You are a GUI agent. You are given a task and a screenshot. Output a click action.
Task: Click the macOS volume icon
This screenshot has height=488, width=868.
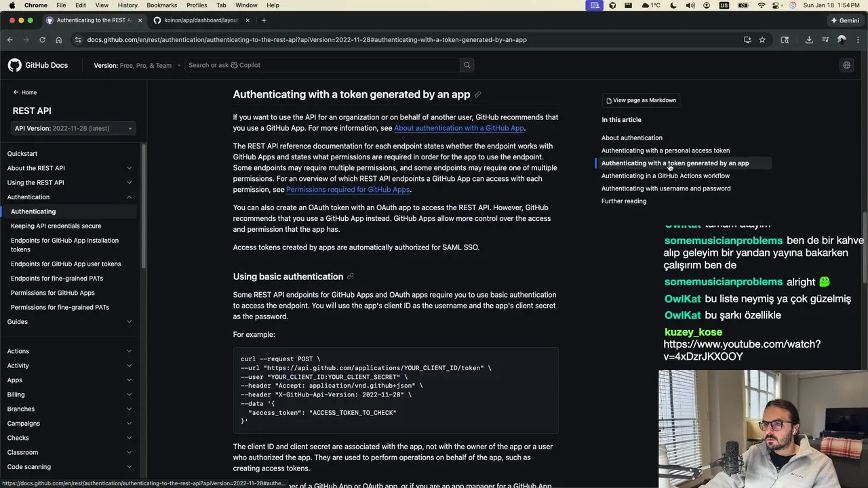690,5
